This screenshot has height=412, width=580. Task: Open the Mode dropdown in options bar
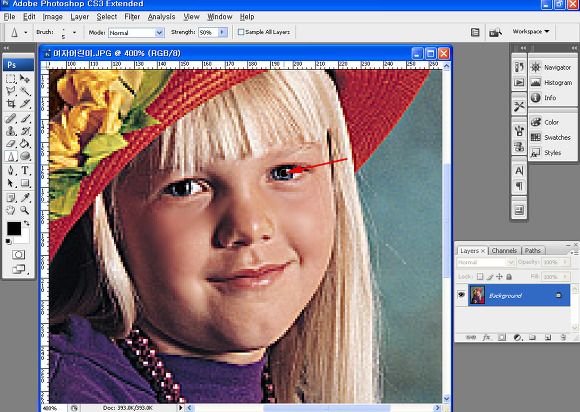pos(159,33)
